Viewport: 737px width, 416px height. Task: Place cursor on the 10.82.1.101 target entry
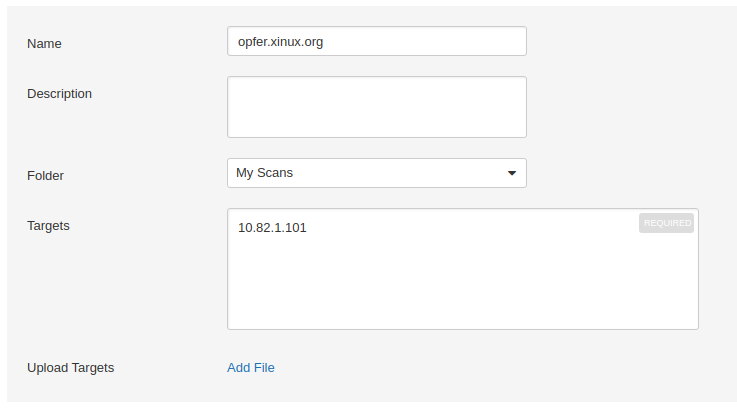pos(272,228)
